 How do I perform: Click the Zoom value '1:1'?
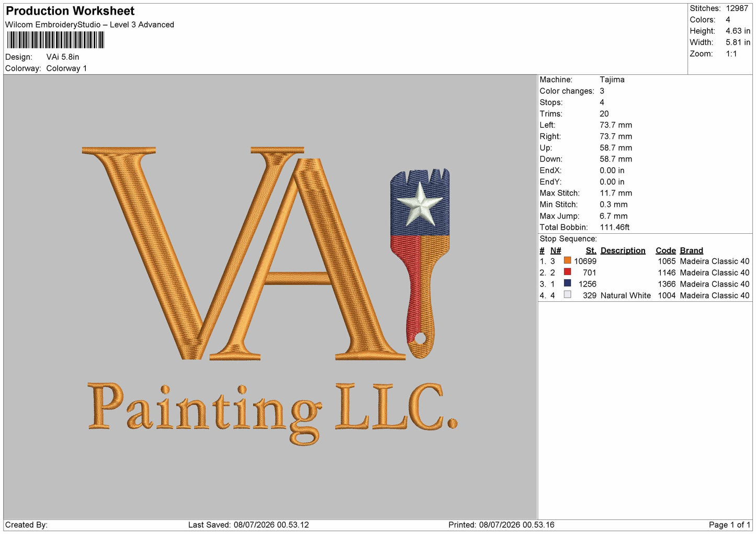point(731,54)
